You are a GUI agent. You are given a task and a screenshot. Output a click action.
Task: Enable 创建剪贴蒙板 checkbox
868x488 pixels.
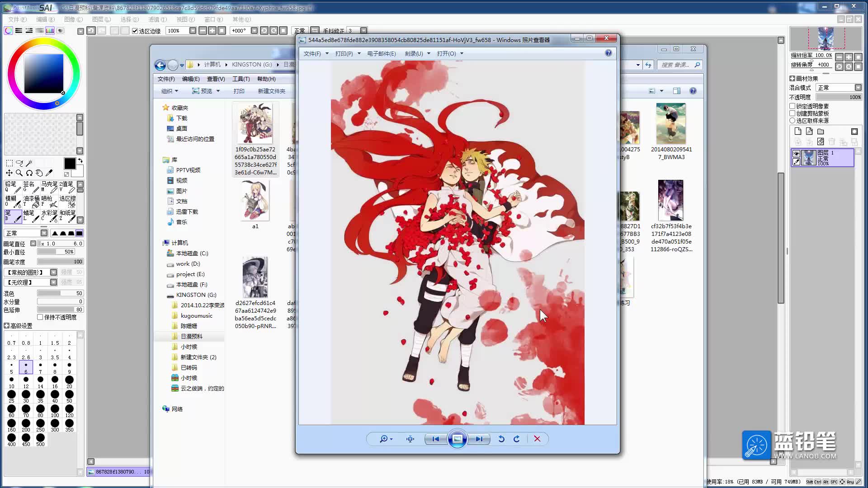coord(793,113)
